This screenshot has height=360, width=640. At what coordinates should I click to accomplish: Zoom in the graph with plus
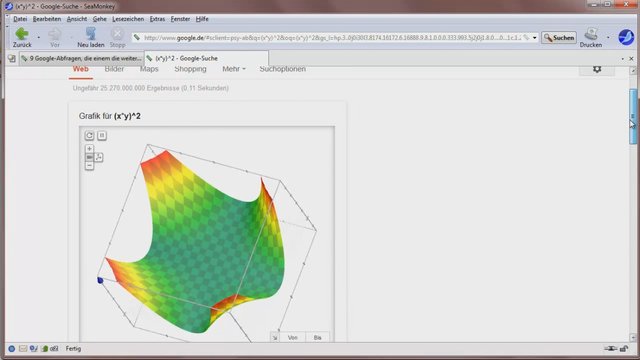pyautogui.click(x=89, y=149)
